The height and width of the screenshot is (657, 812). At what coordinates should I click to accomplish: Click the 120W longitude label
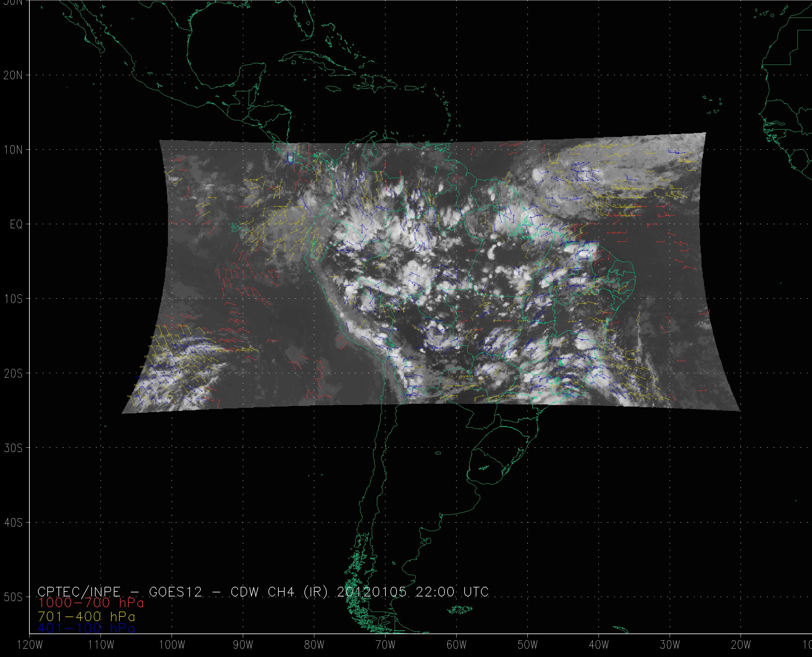click(31, 645)
